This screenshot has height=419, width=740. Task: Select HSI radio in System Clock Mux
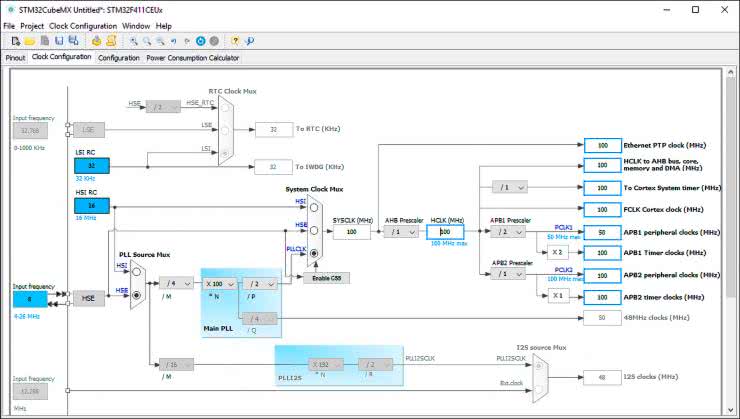click(x=316, y=206)
